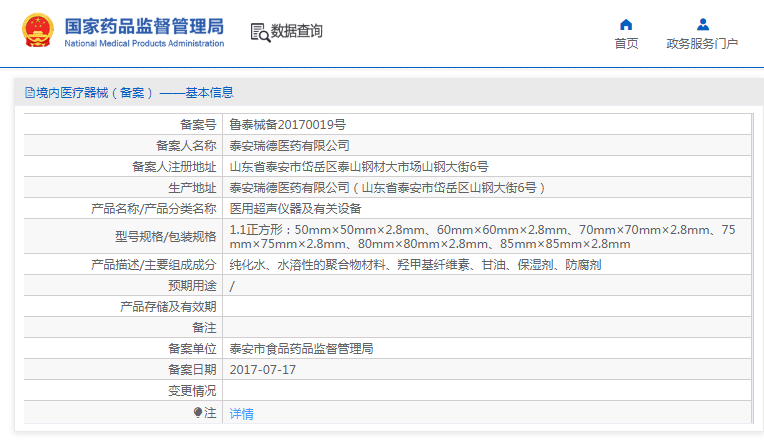The image size is (764, 446).
Task: Click the lightbulb icon next to 注
Action: (x=197, y=413)
